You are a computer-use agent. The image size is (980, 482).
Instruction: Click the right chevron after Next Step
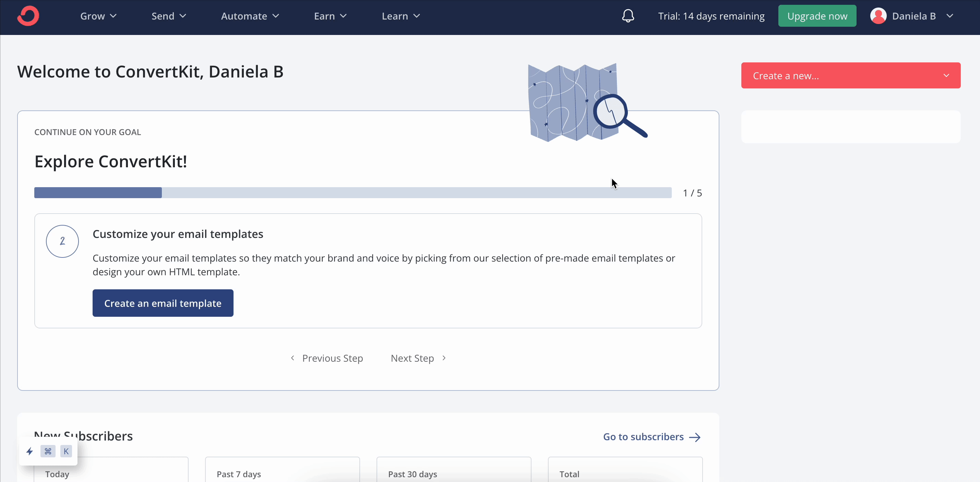(x=444, y=358)
